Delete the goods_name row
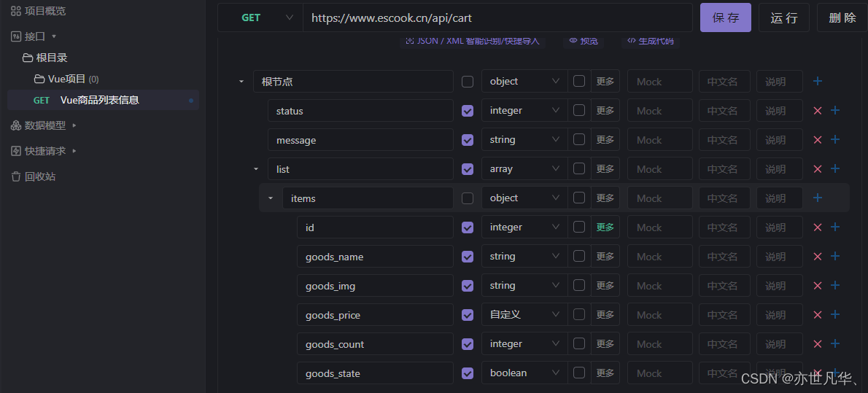Viewport: 868px width, 393px height. click(x=817, y=257)
